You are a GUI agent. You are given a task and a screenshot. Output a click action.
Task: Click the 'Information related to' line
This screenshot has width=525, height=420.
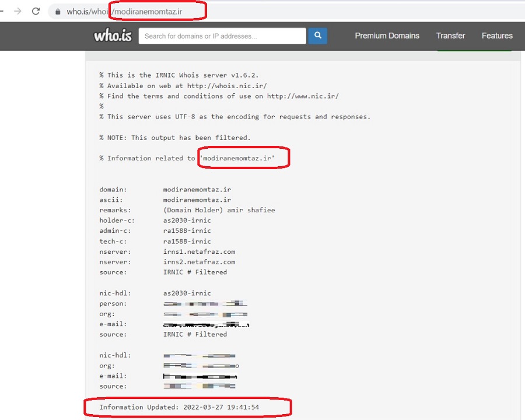pos(187,158)
